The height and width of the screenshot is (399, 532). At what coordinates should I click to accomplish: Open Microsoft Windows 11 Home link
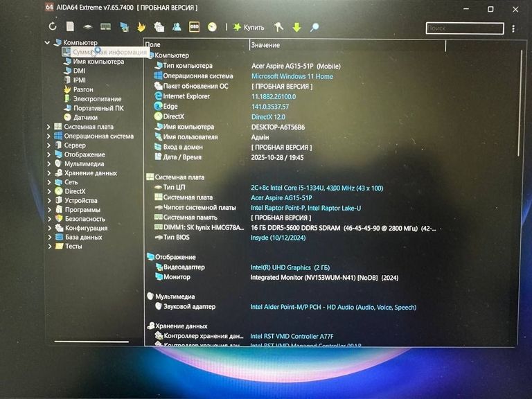coord(292,77)
